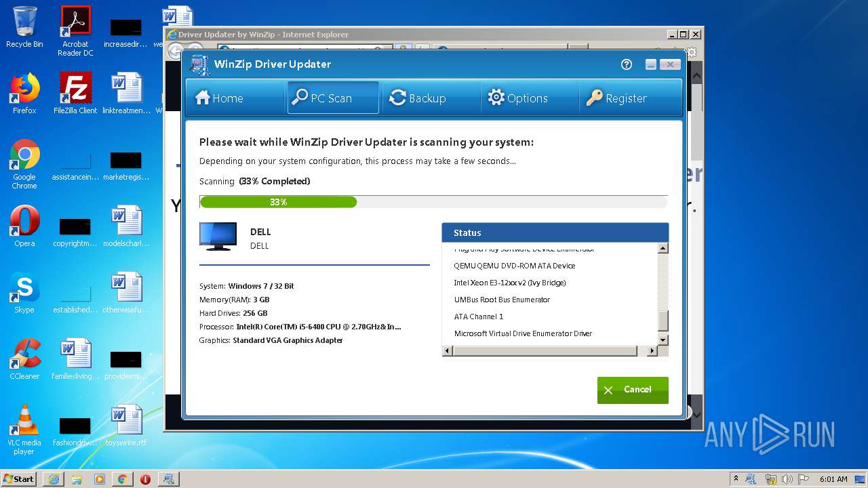Click the DELL monitor icon
The height and width of the screenshot is (488, 868).
tap(218, 237)
